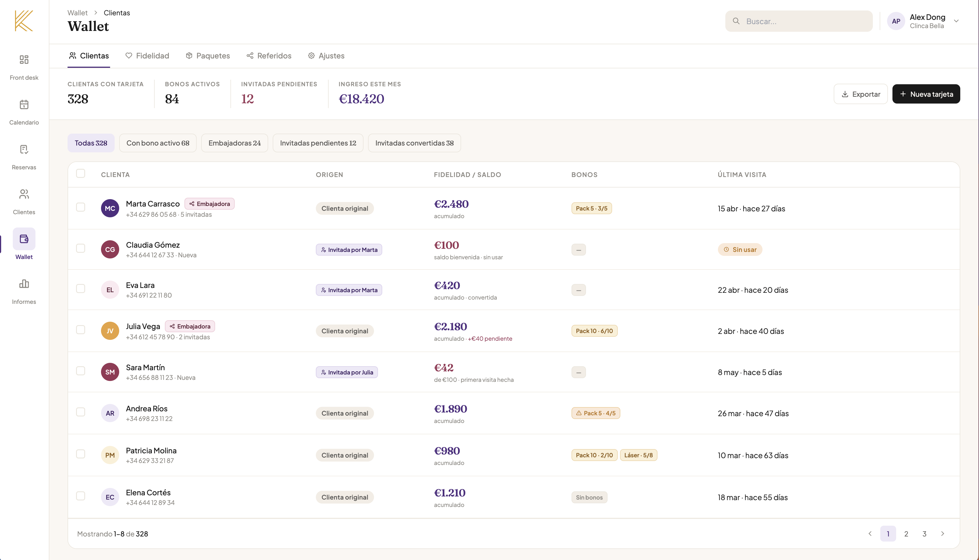Switch to the Referidos tab
Image resolution: width=979 pixels, height=560 pixels.
tap(269, 56)
